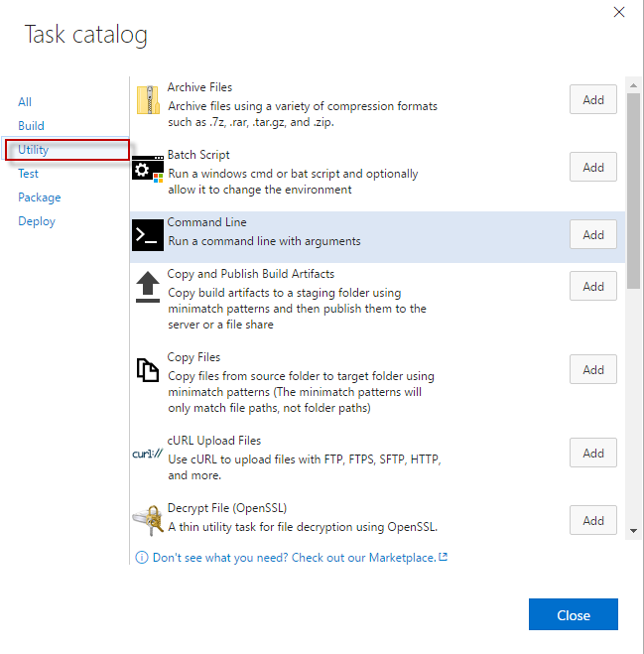Click the scrollbar down arrow
This screenshot has width=644, height=654.
633,531
